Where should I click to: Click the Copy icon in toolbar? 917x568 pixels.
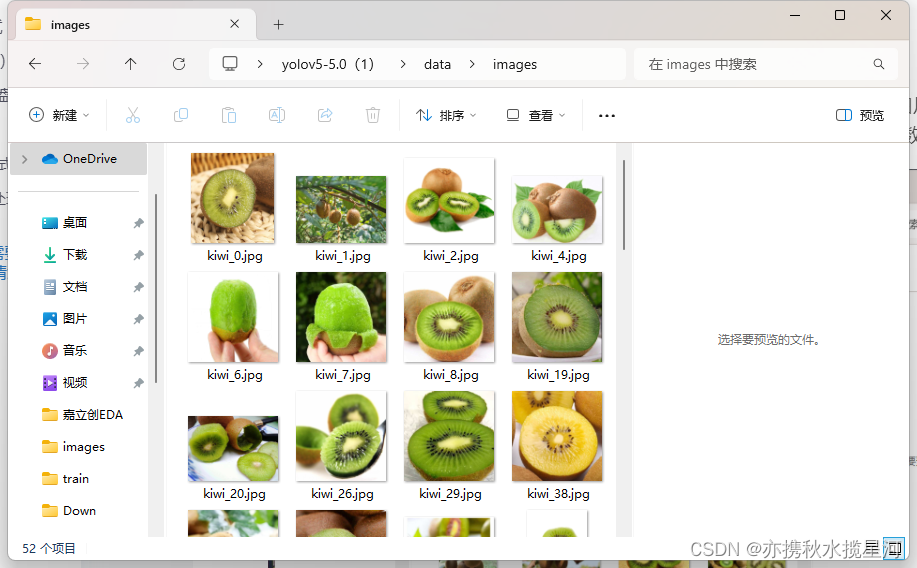[x=181, y=115]
